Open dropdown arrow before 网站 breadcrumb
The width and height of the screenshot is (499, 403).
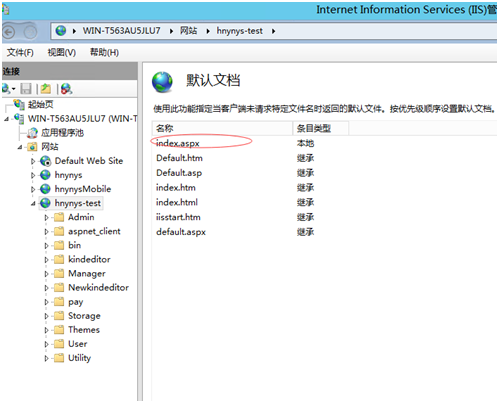click(171, 31)
